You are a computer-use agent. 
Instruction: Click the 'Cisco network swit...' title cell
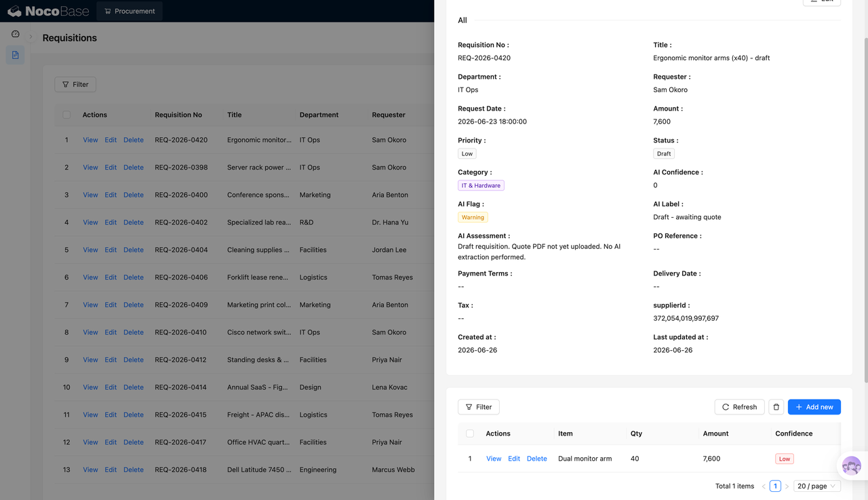pyautogui.click(x=259, y=332)
